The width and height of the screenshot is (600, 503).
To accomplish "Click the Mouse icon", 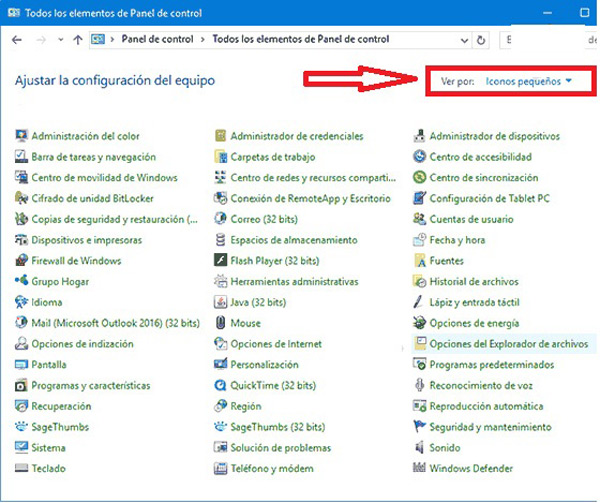I will coord(220,322).
